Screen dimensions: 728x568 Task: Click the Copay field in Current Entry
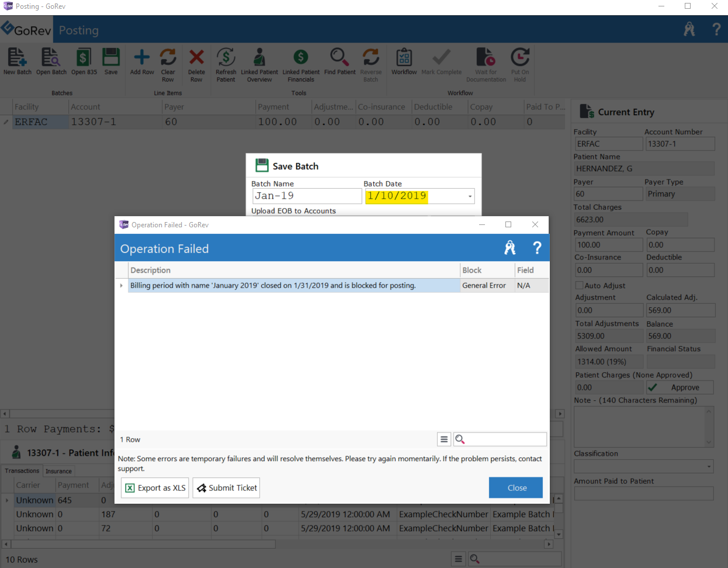point(680,245)
